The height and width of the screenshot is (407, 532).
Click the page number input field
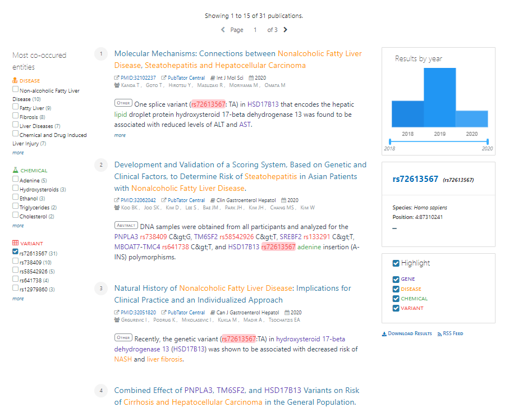pos(255,30)
